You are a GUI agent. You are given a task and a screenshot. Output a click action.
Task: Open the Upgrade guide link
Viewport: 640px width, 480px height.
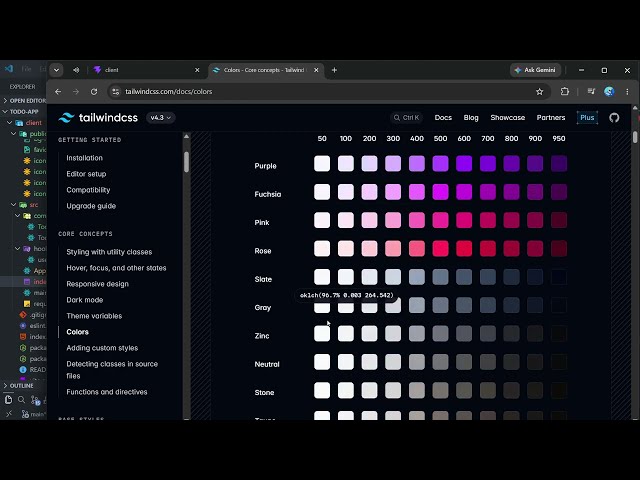(x=91, y=206)
